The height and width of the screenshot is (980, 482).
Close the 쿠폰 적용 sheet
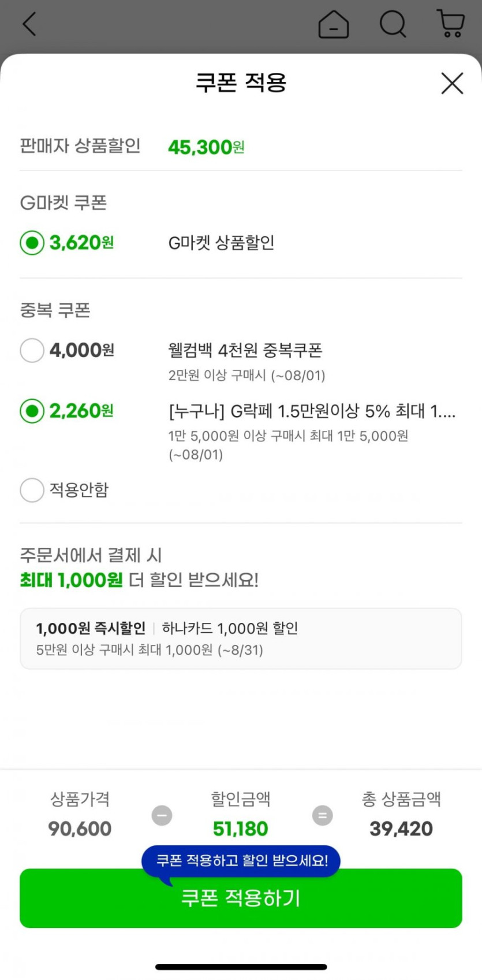pyautogui.click(x=452, y=83)
